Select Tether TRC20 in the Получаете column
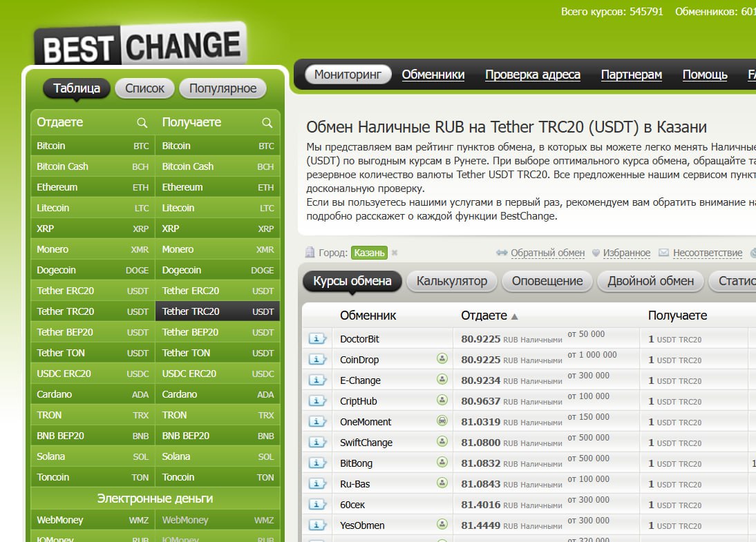The height and width of the screenshot is (542, 756). tap(218, 311)
